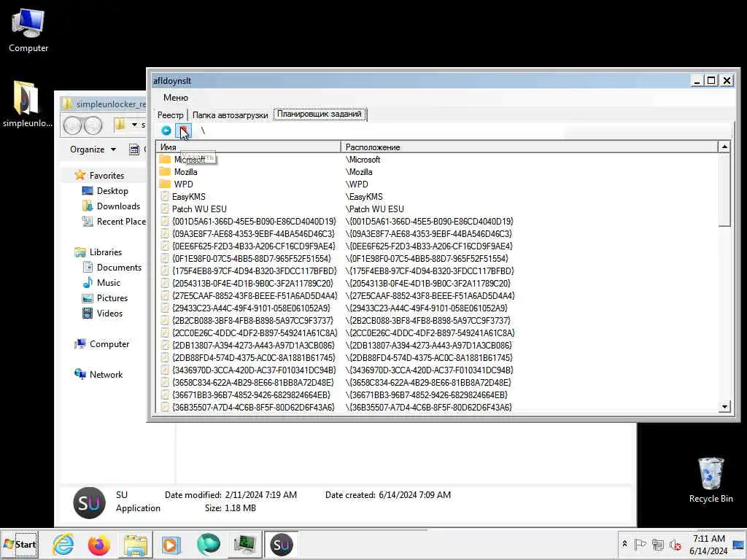Viewport: 747px width, 560px height.
Task: Click the volume tray icon
Action: pos(675,544)
